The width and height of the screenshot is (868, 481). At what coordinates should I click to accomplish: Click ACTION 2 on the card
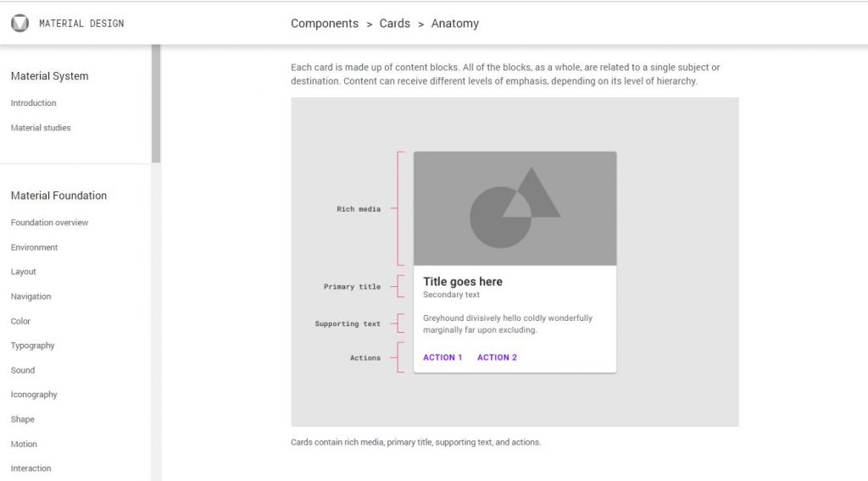[497, 357]
